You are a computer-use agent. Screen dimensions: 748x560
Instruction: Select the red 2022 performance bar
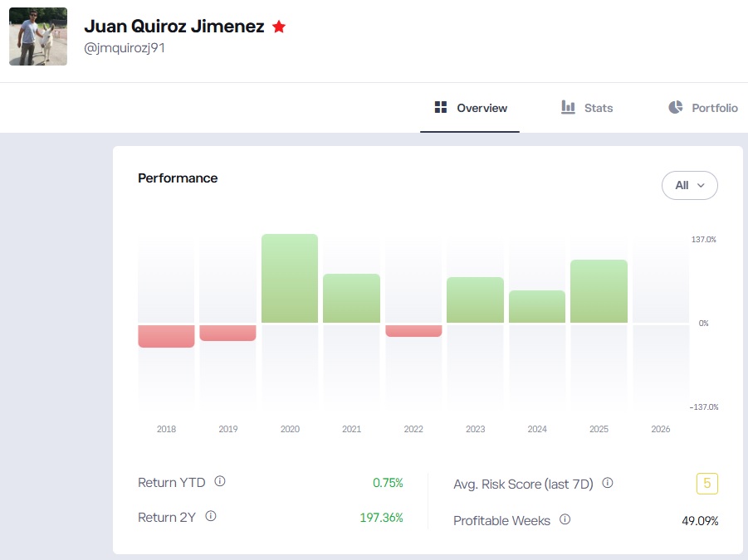[413, 330]
